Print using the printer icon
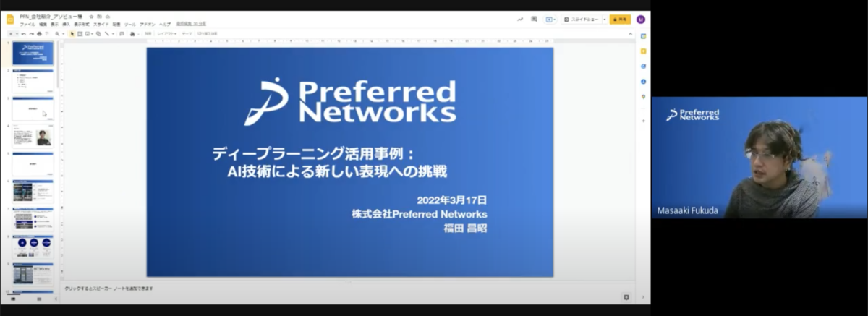Screen dimensions: 868x316 (x=39, y=33)
